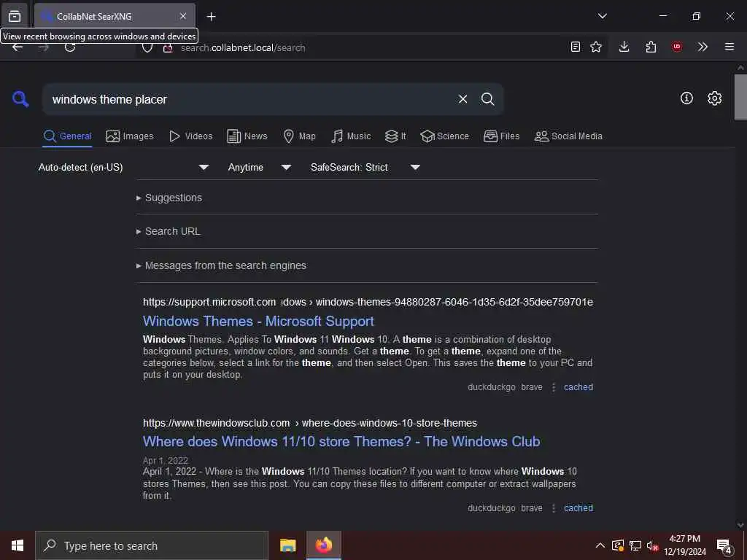
Task: Click the support.microsoft.com URL line
Action: pyautogui.click(x=368, y=302)
